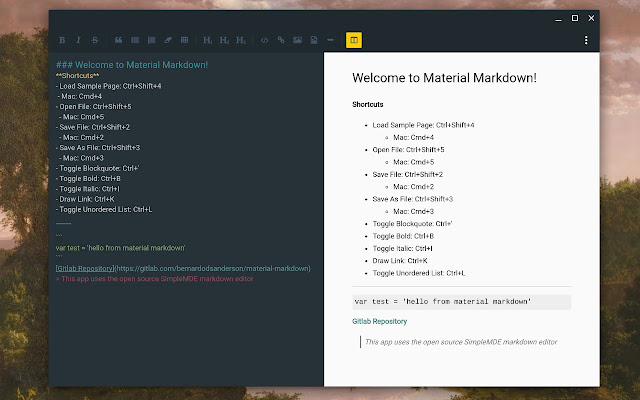Viewport: 640px width, 400px height.
Task: Insert a horizontal rule
Action: pos(330,40)
